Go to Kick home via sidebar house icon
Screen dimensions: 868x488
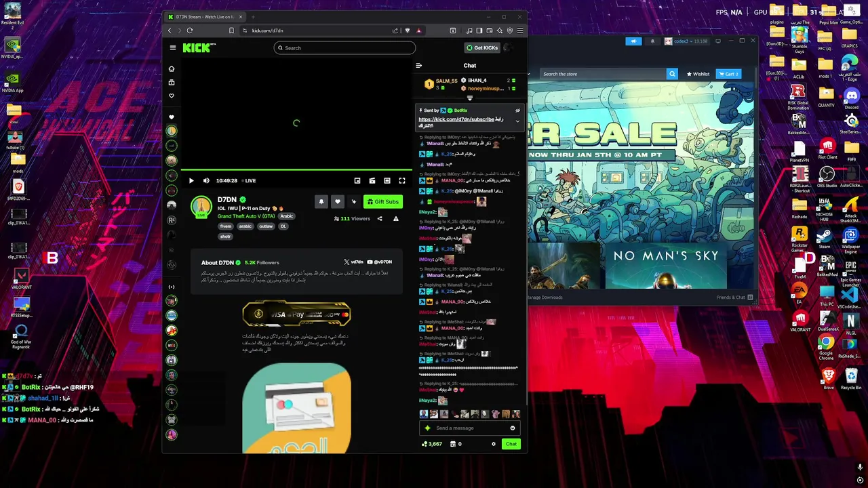pyautogui.click(x=172, y=68)
